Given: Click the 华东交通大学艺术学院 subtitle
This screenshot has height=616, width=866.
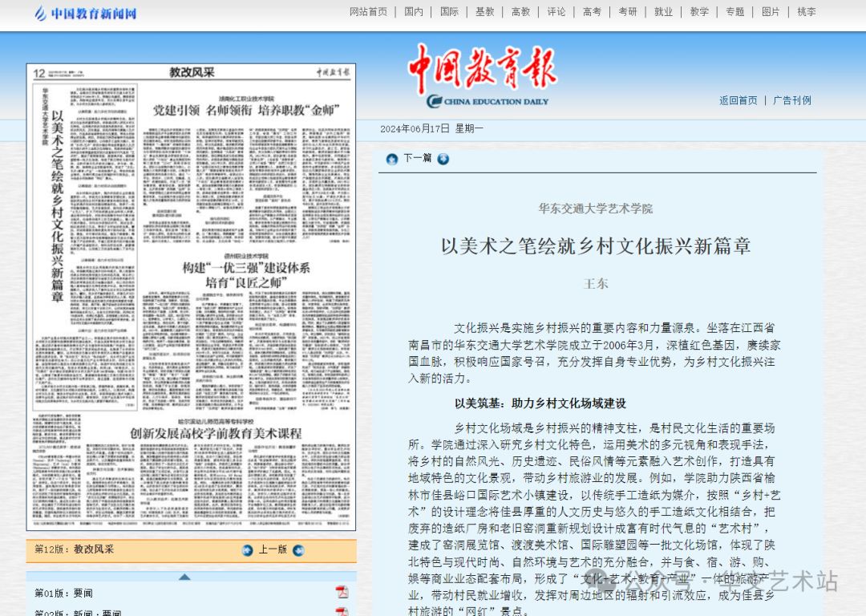Looking at the screenshot, I should (x=595, y=209).
